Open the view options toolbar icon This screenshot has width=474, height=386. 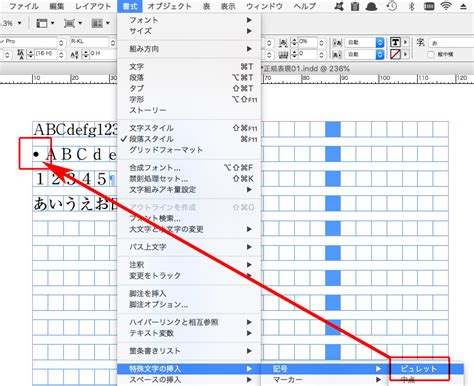pos(45,23)
